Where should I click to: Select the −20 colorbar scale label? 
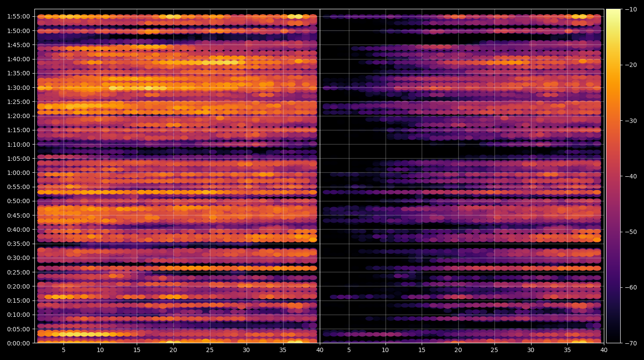[x=631, y=65]
